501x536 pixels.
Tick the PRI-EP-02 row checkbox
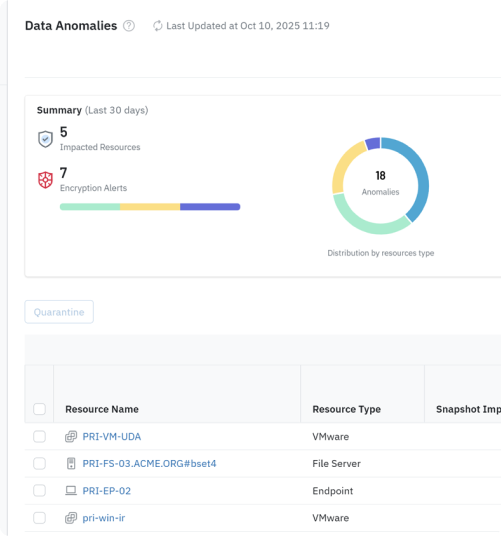click(39, 491)
